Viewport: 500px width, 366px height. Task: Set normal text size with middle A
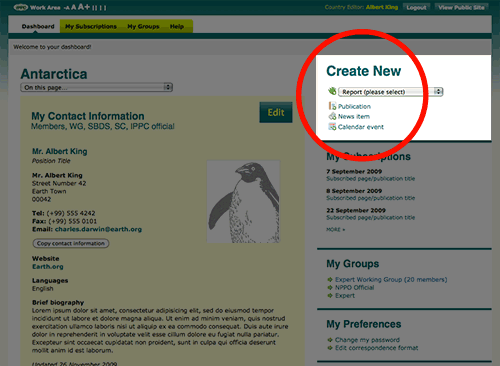click(x=74, y=7)
